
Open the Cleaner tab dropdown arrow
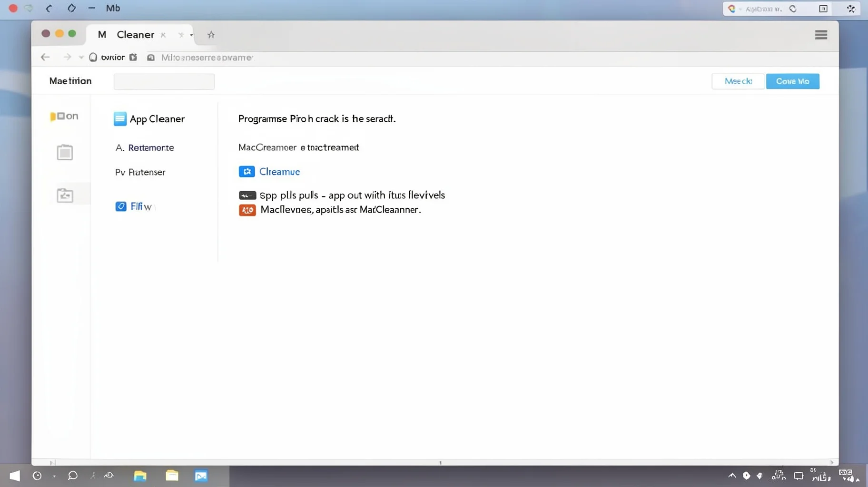191,35
